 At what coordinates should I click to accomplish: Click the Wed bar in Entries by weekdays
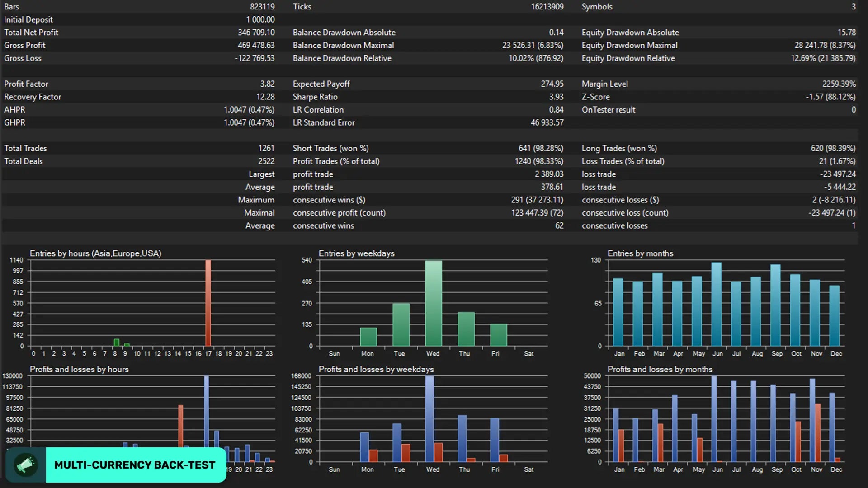coord(434,303)
